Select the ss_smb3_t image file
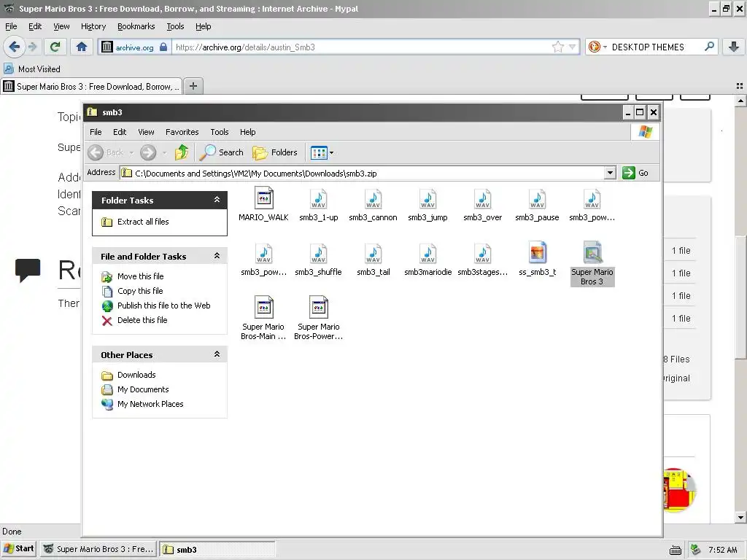Viewport: 747px width, 560px height. 537,260
